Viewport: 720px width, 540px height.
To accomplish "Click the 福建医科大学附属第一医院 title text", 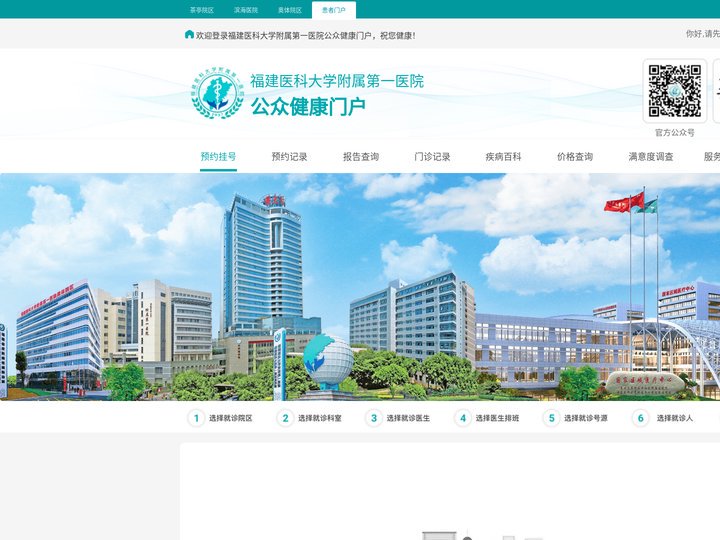I will click(x=337, y=81).
